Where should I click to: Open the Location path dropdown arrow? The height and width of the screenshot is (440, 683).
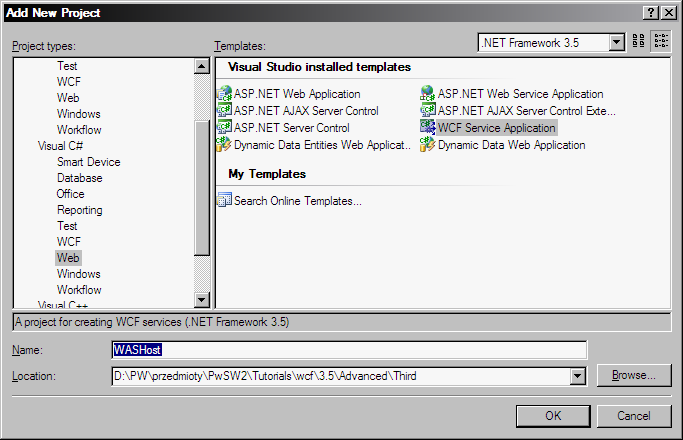pos(578,376)
